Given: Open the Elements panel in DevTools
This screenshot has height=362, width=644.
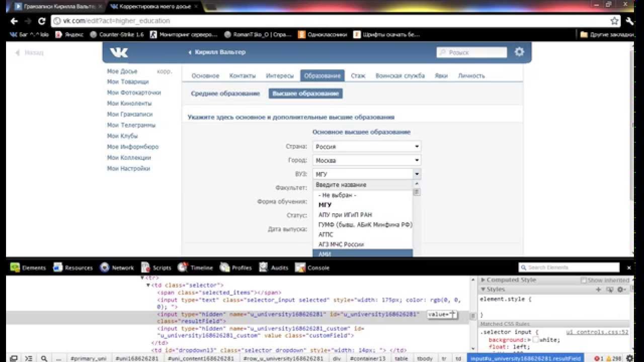Looking at the screenshot, I should (x=28, y=267).
